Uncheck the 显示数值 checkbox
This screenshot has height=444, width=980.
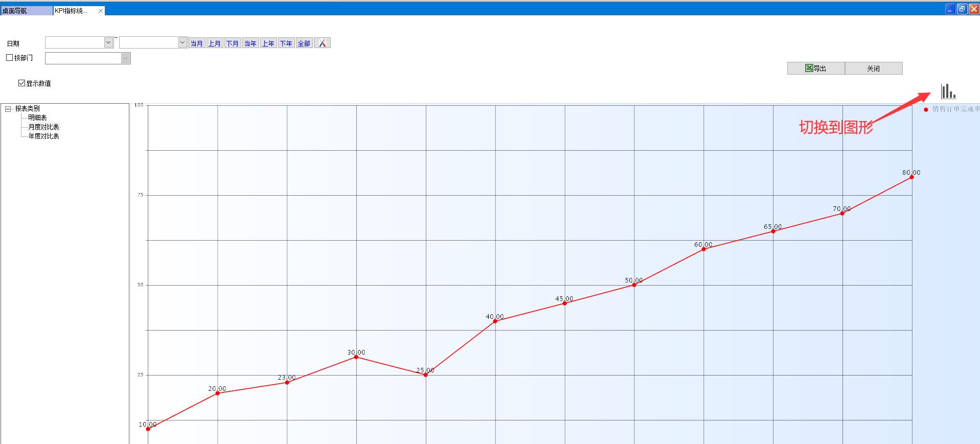(x=21, y=83)
